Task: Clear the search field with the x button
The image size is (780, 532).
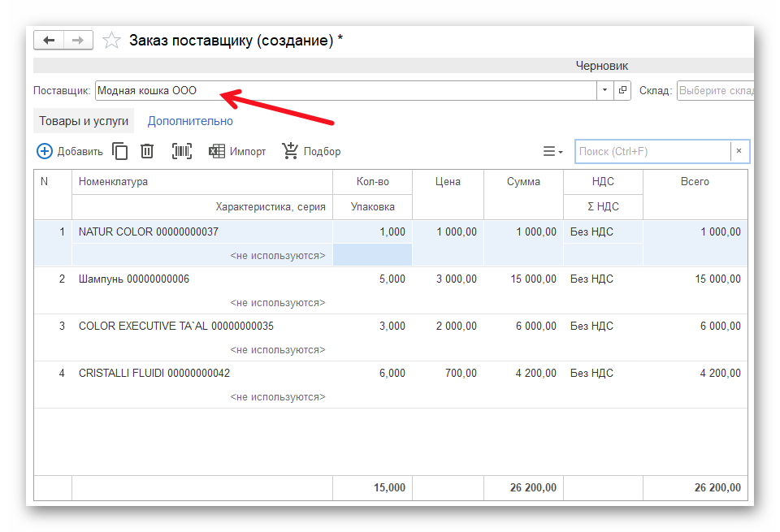Action: (x=739, y=151)
